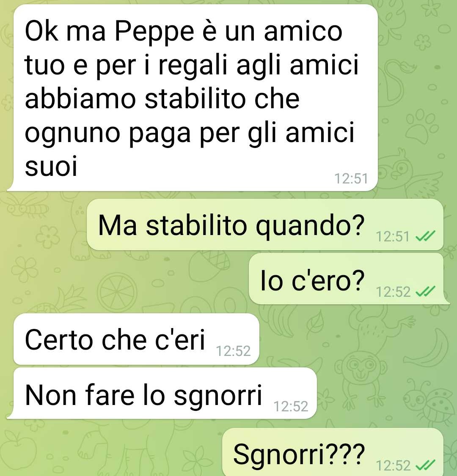Tap the read checkmarks on 'Sgnorri???'
The width and height of the screenshot is (457, 476).
tap(425, 465)
